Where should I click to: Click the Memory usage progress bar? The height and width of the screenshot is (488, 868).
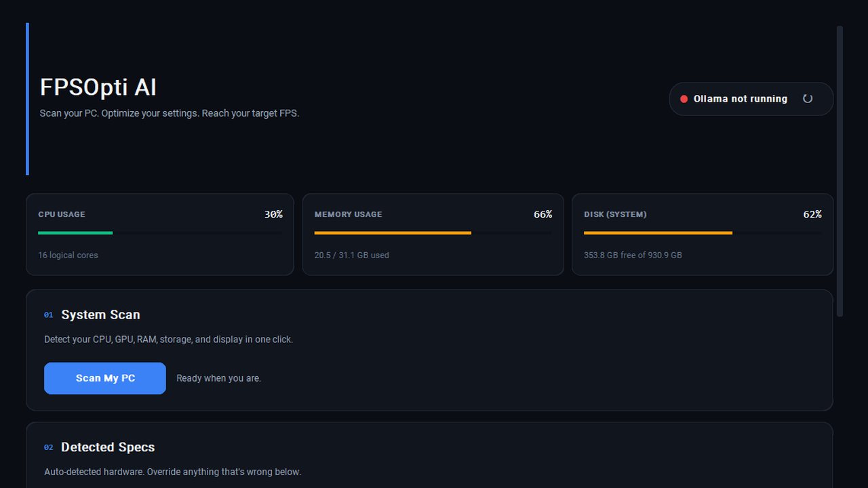click(433, 232)
